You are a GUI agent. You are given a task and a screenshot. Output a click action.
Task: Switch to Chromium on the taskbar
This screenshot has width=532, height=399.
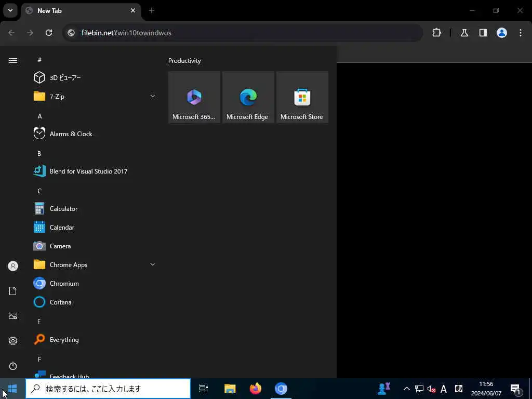[x=281, y=389]
